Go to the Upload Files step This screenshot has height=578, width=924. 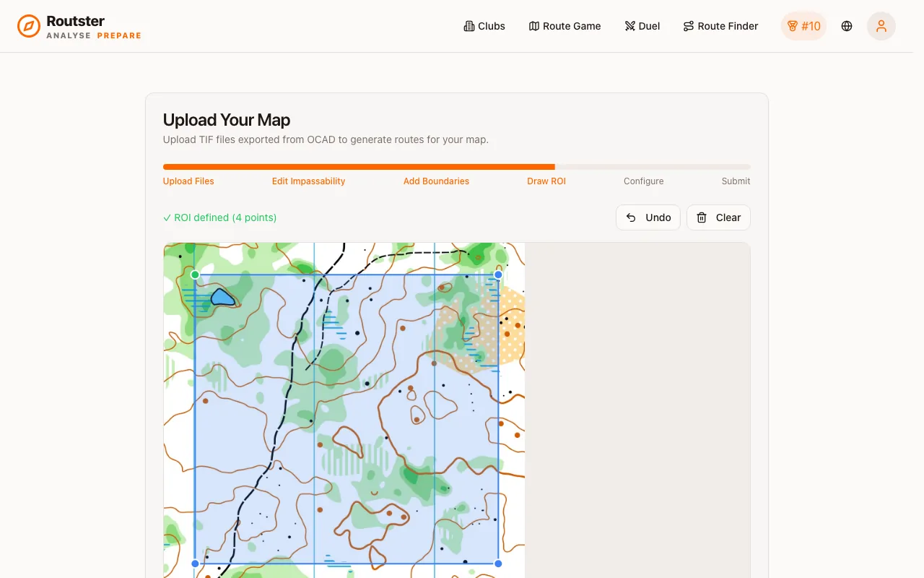coord(188,181)
